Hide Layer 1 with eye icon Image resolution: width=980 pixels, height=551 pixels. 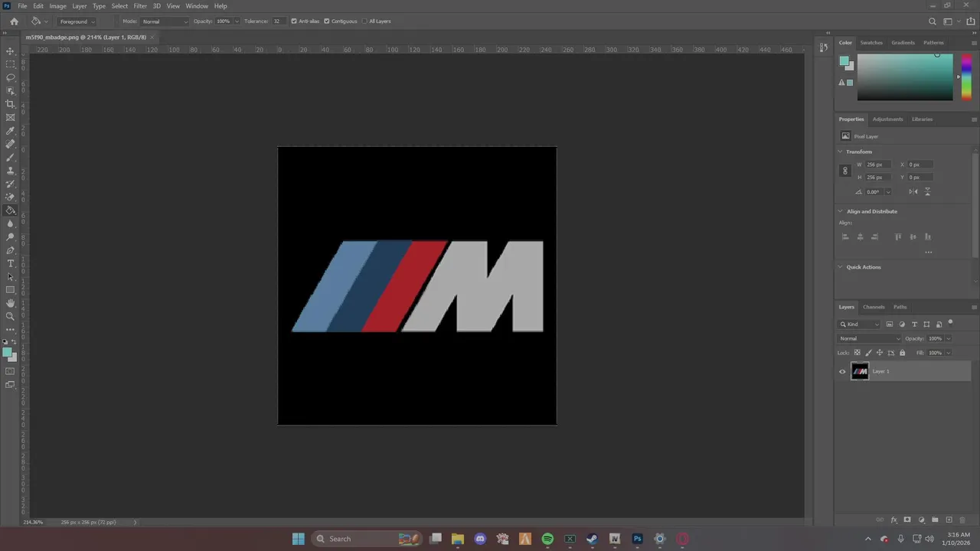click(842, 371)
